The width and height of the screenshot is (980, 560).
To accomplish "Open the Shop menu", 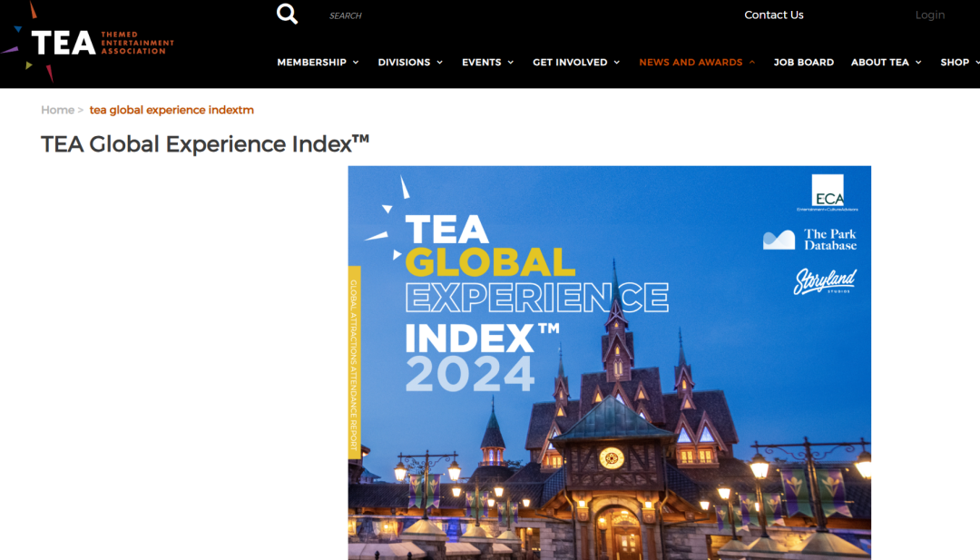I will [955, 63].
